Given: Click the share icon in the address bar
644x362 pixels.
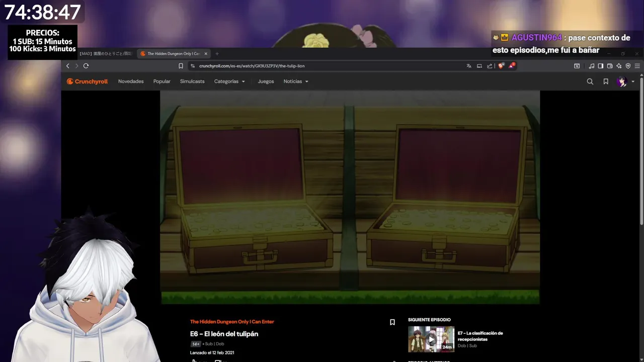Looking at the screenshot, I should point(490,66).
